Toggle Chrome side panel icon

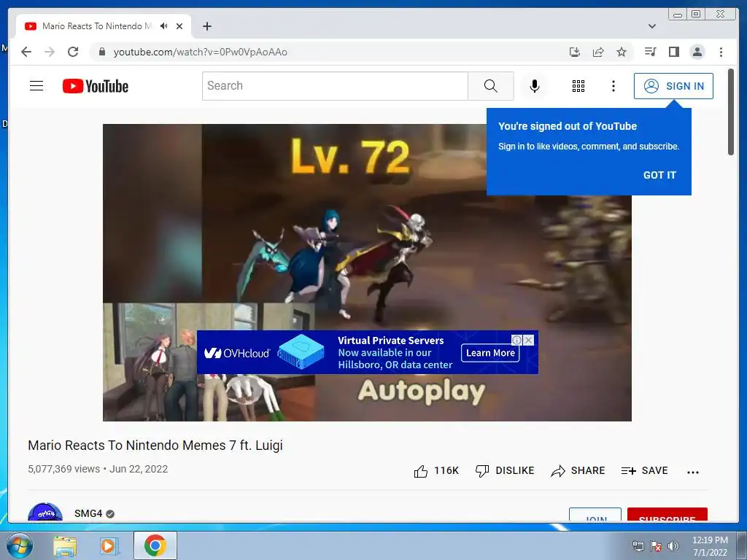[673, 52]
